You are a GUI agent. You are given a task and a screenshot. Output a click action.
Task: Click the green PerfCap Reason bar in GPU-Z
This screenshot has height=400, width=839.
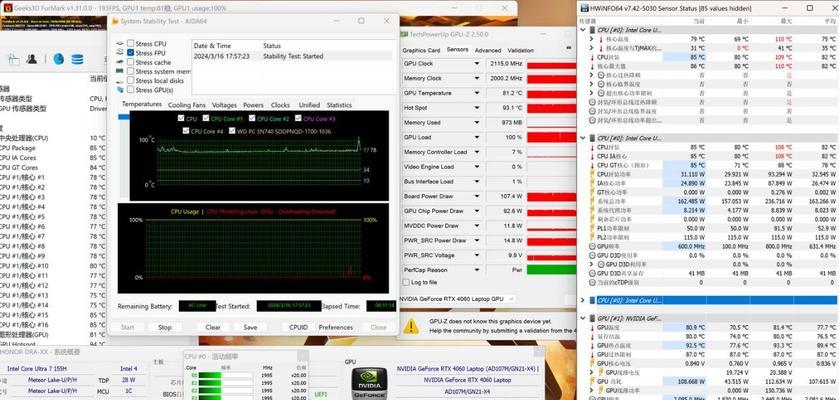pos(552,270)
